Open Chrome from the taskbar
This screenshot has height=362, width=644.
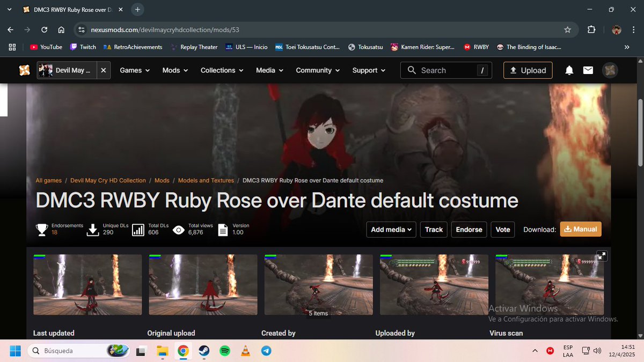183,351
